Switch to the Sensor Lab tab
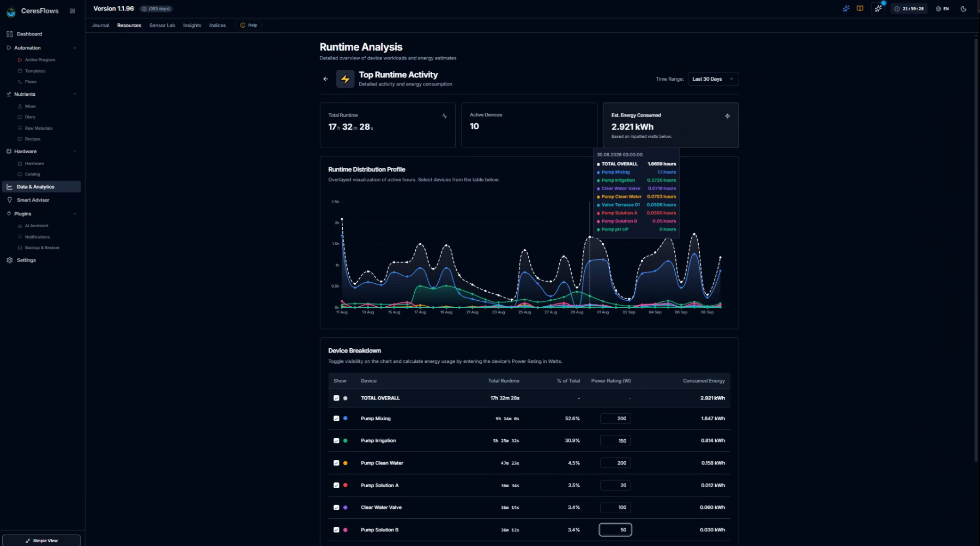 162,26
